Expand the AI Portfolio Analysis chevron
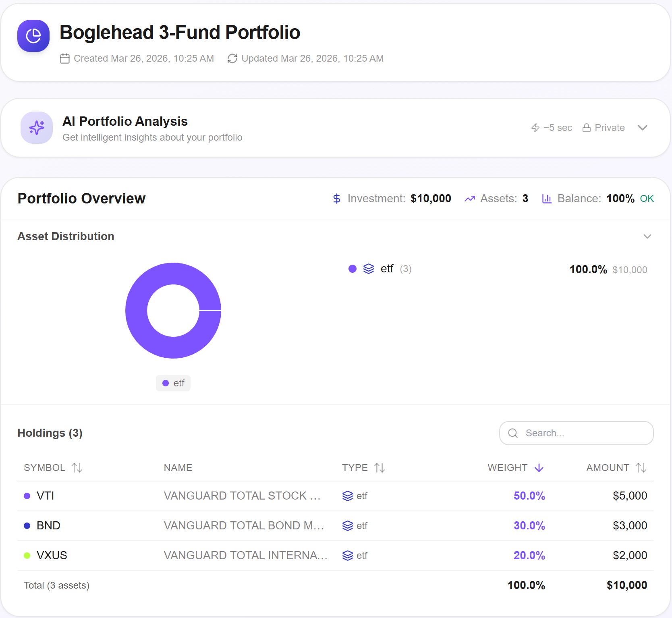The image size is (672, 618). point(643,128)
